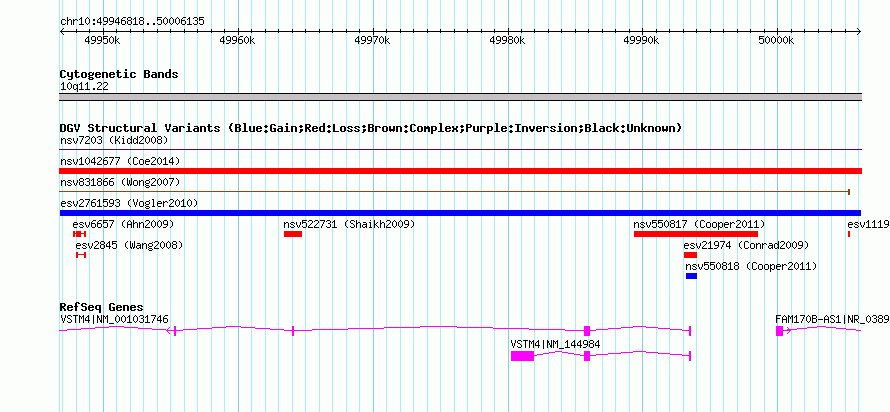The height and width of the screenshot is (412, 890).
Task: Select the purple nsv7203 inversion line
Action: (x=460, y=150)
